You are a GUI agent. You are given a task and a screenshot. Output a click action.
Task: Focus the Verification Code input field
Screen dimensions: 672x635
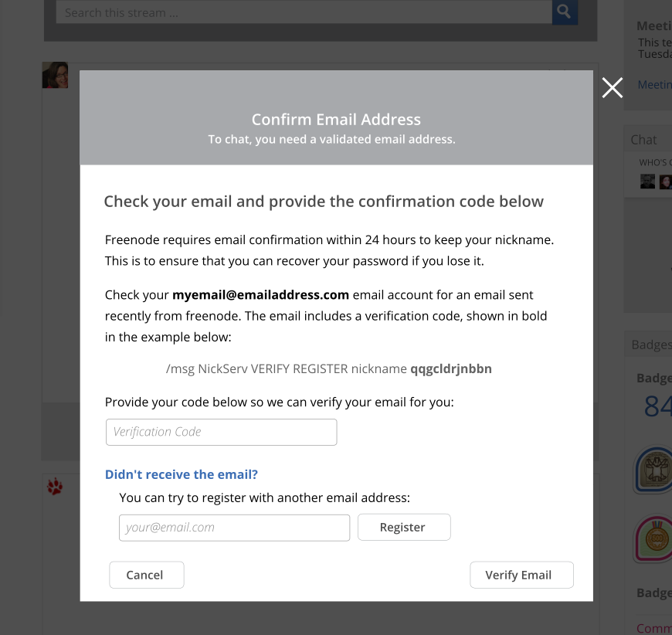click(x=221, y=432)
